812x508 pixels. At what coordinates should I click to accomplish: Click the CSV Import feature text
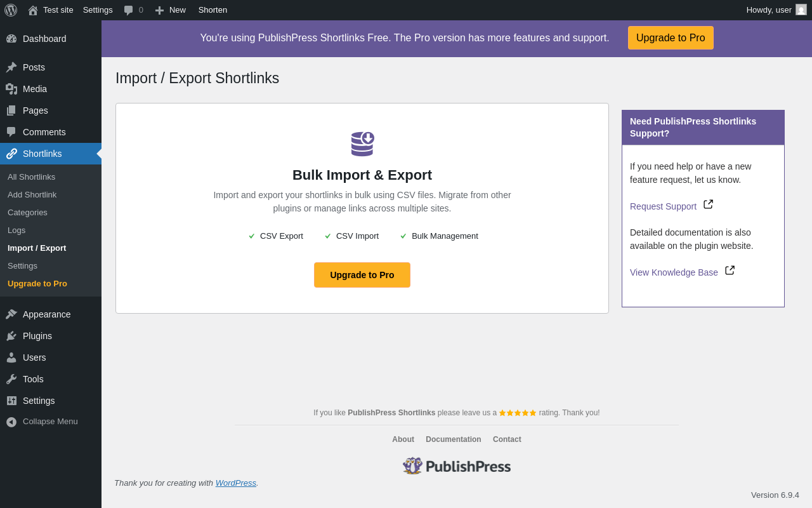tap(357, 236)
